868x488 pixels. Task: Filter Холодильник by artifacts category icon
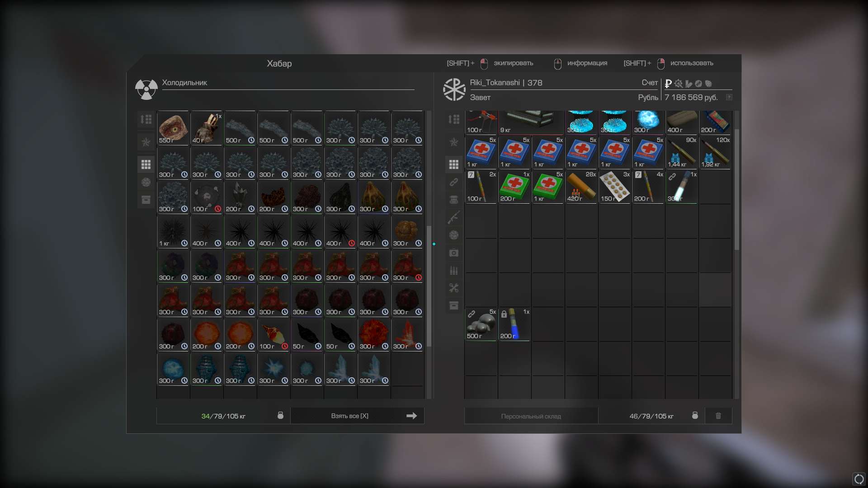tap(146, 182)
